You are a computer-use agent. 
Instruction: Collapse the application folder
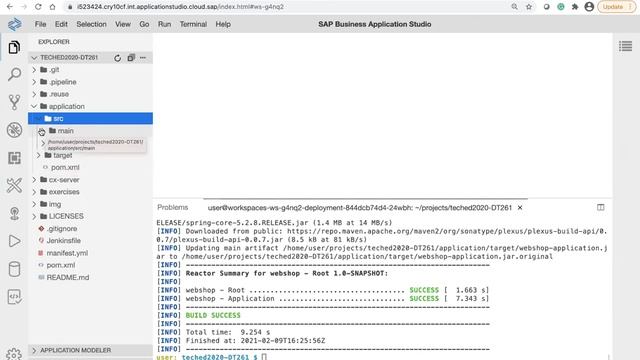90,107
